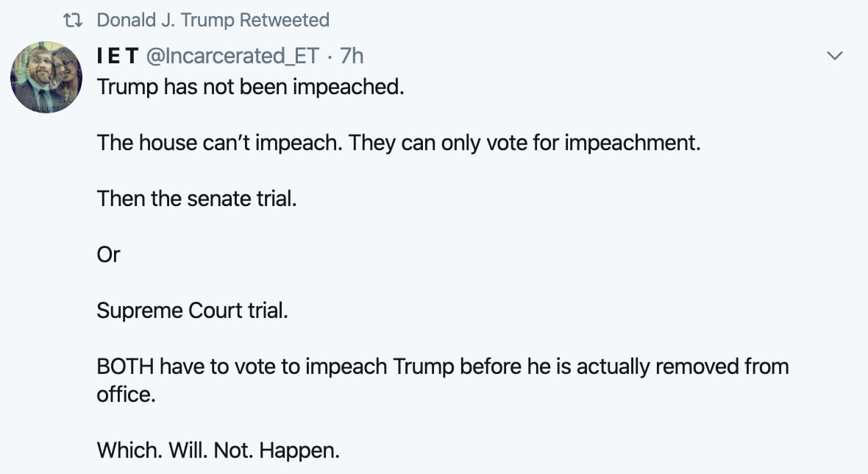Open the I E T profile avatar

tap(46, 77)
